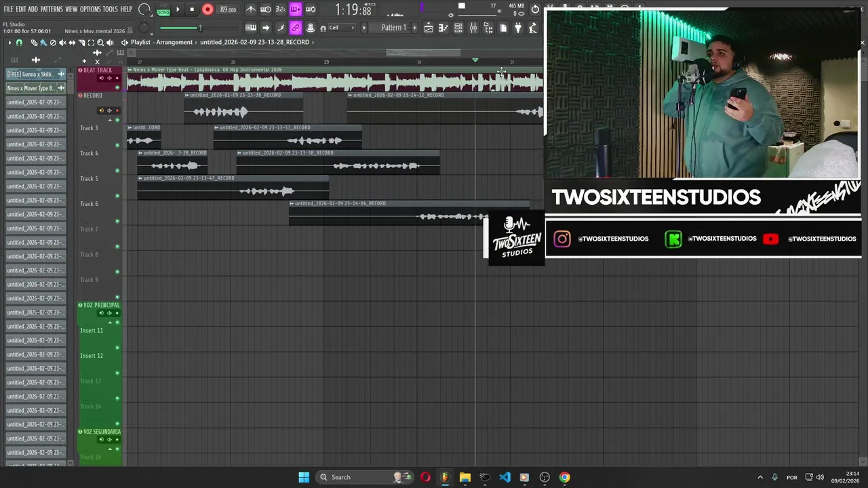Toggle Song mode switch
The height and width of the screenshot is (488, 868).
pyautogui.click(x=163, y=12)
